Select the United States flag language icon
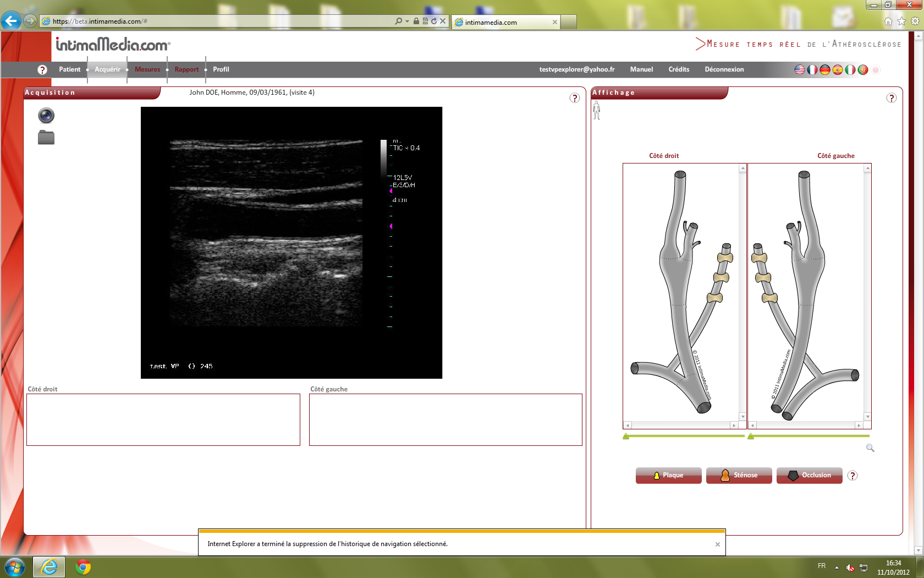This screenshot has height=578, width=924. [800, 70]
